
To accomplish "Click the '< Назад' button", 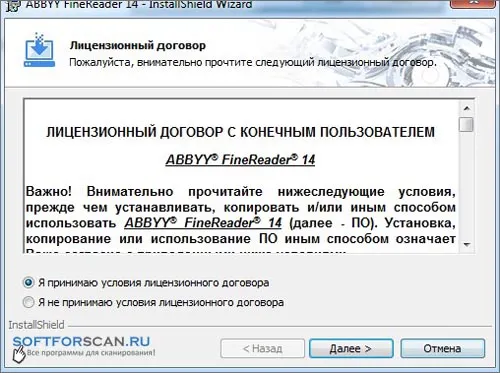I will (263, 349).
